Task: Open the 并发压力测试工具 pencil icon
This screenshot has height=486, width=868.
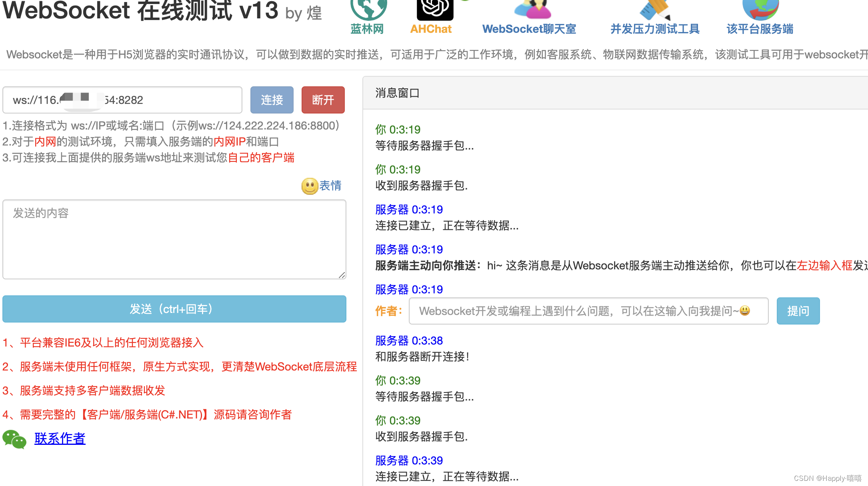Action: 655,10
